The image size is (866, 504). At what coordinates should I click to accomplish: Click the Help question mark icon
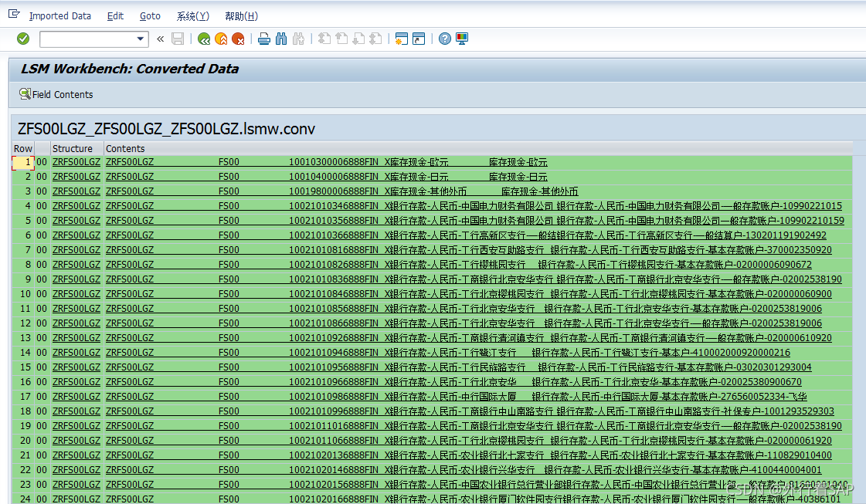[x=445, y=39]
